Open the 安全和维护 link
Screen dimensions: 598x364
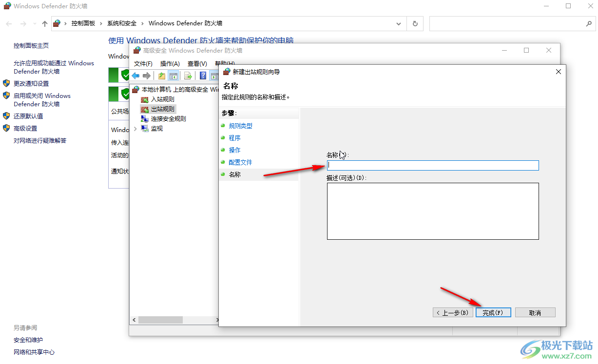tap(28, 340)
